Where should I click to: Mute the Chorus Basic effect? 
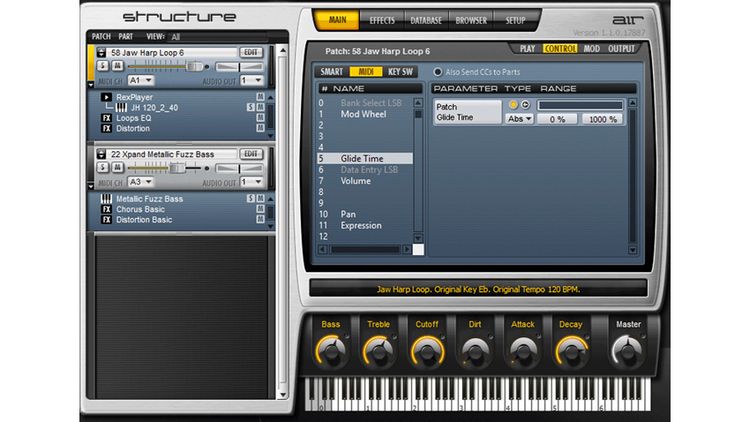[260, 210]
